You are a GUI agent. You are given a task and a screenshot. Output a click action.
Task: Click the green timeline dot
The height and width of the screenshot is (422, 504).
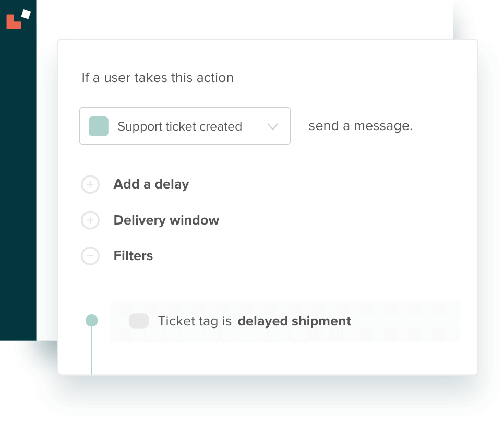92,321
